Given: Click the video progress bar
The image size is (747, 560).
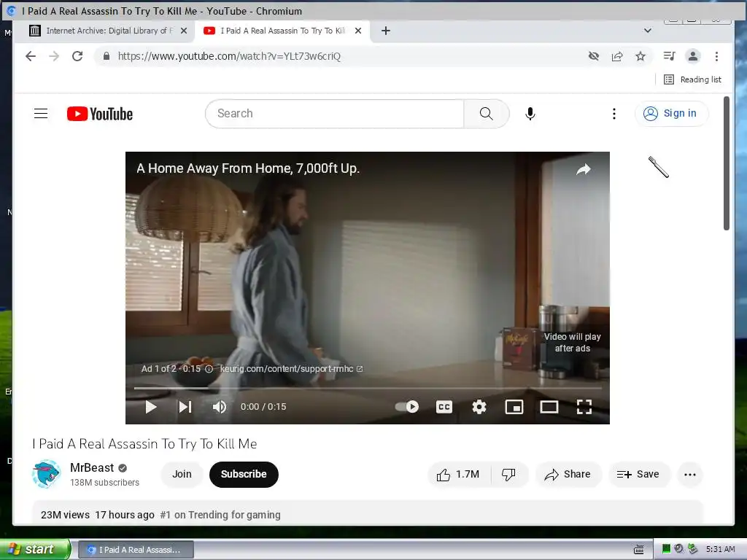Looking at the screenshot, I should [368, 388].
